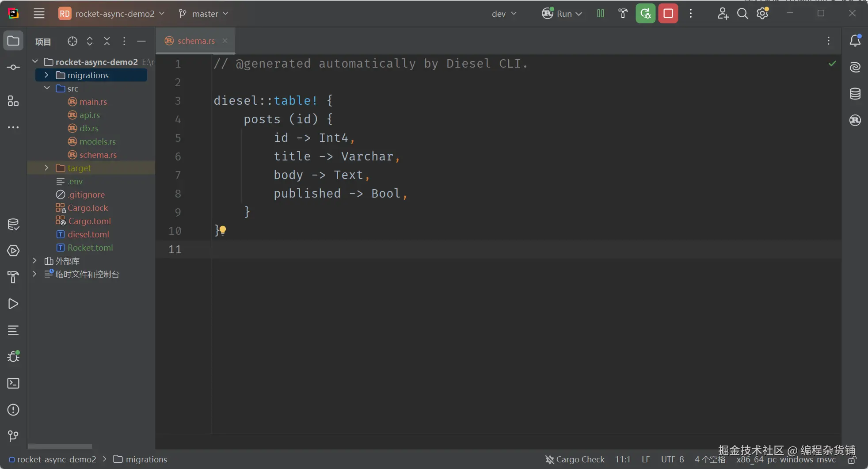Screen dimensions: 868x469
Task: Collapse all items in Project tree
Action: [107, 41]
